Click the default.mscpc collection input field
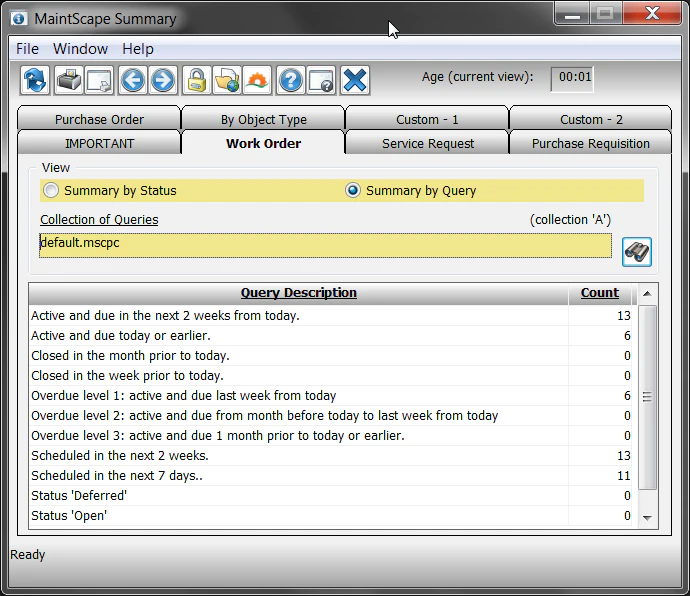Screen dimensions: 690x596 [325, 246]
